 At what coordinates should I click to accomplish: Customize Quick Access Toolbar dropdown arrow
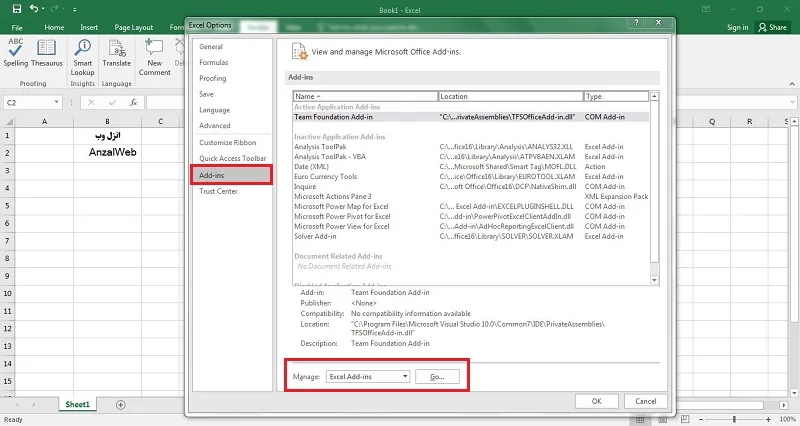click(74, 9)
